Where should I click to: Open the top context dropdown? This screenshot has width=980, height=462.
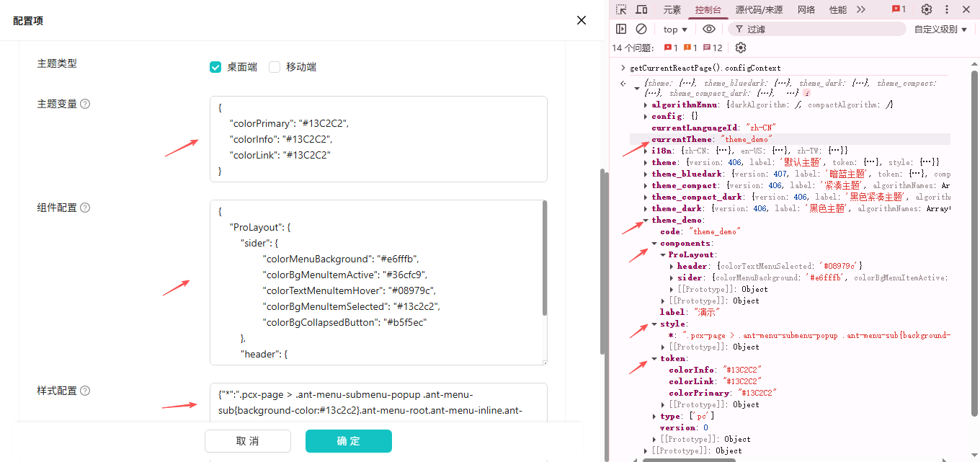[675, 30]
